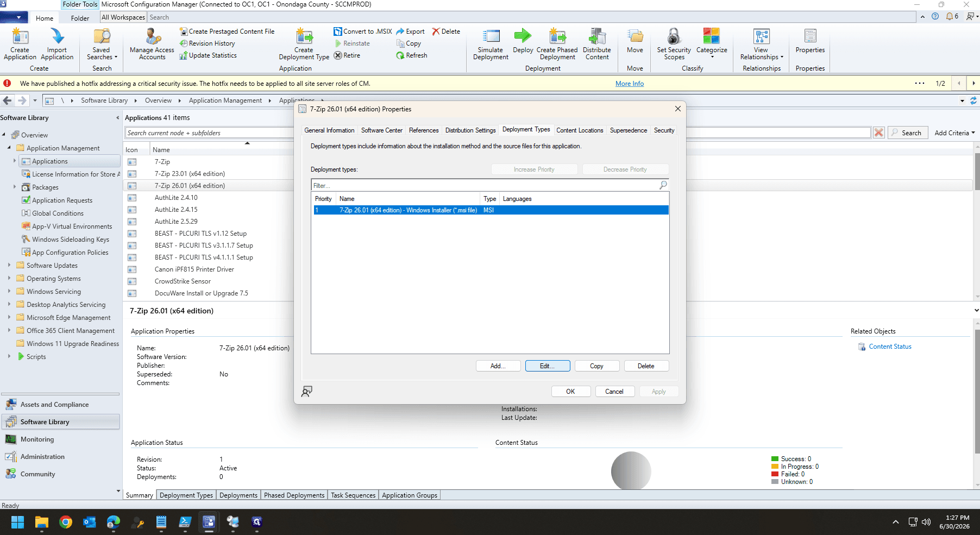Open the More Info link

coord(630,84)
